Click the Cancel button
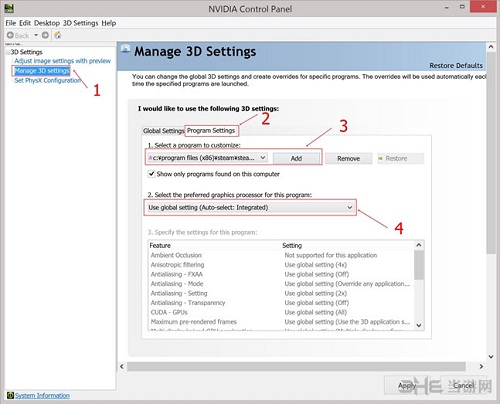The width and height of the screenshot is (500, 404). point(464,386)
